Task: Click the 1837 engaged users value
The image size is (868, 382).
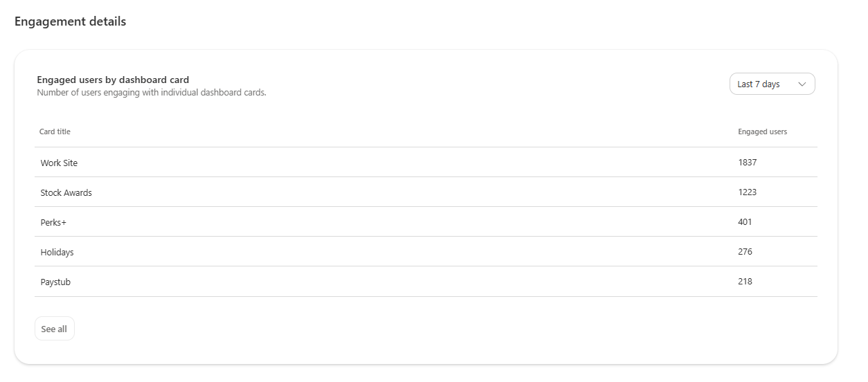Action: click(x=748, y=163)
